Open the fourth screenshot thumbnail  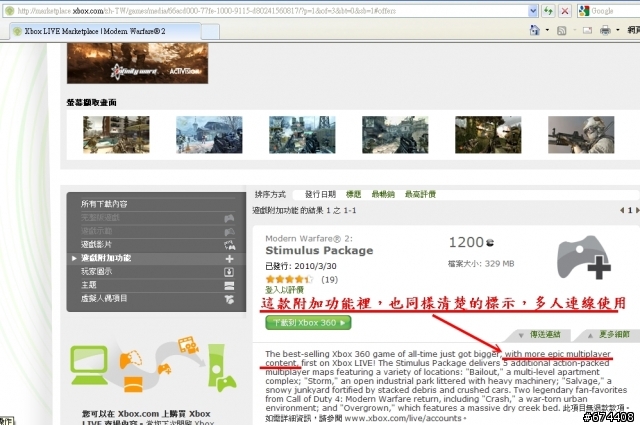(x=395, y=135)
